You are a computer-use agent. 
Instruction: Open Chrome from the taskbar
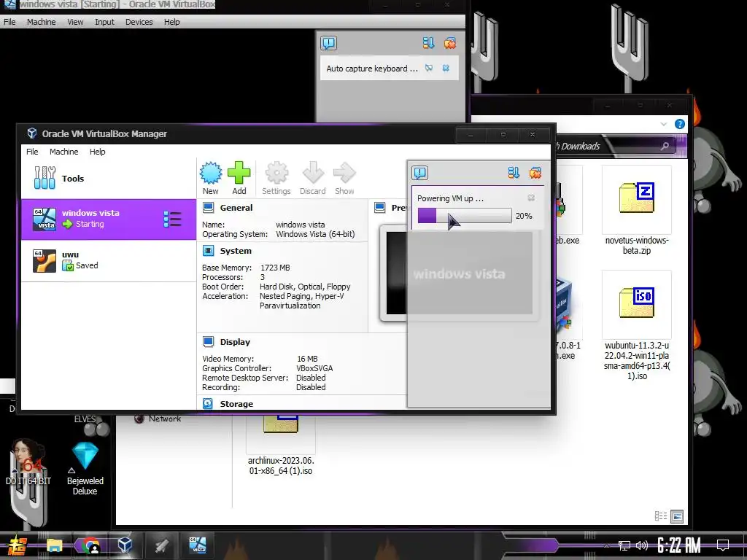90,545
